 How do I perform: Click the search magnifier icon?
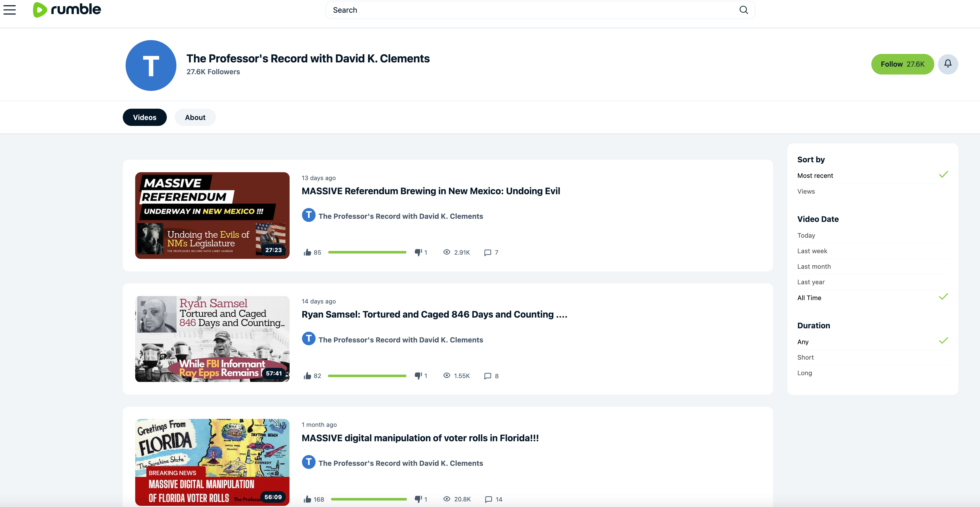(x=743, y=10)
